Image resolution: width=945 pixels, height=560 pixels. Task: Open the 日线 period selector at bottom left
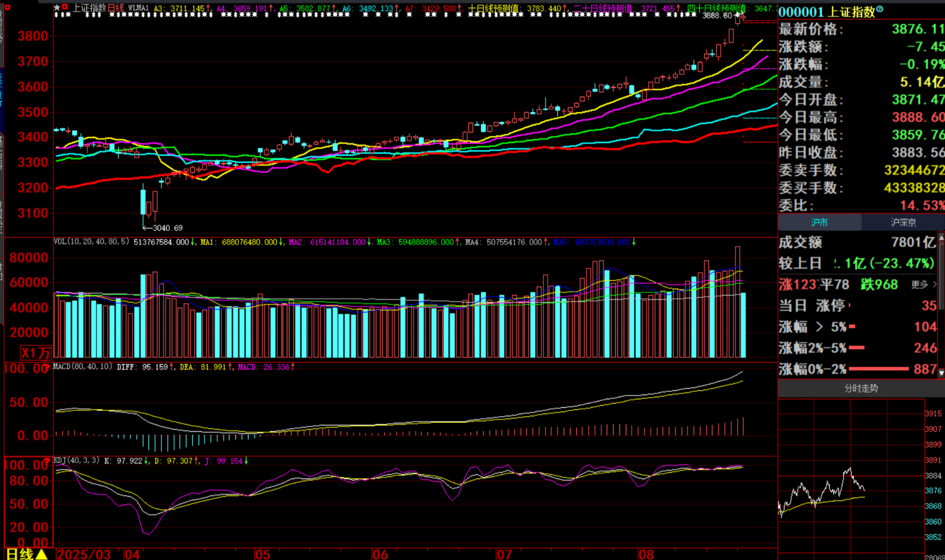[27, 554]
